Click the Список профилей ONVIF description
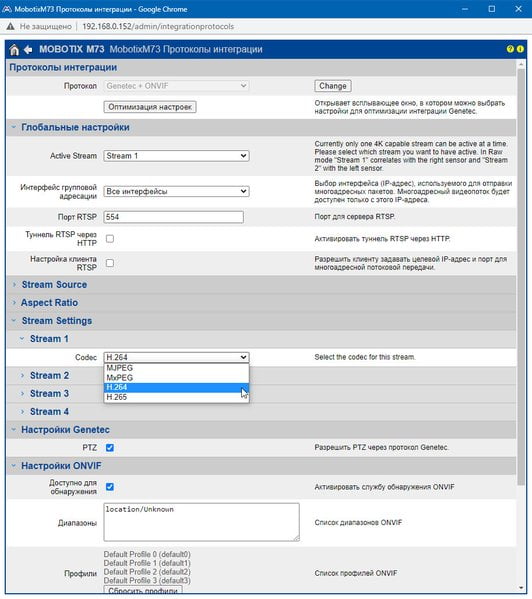This screenshot has height=599, width=532. 356,573
